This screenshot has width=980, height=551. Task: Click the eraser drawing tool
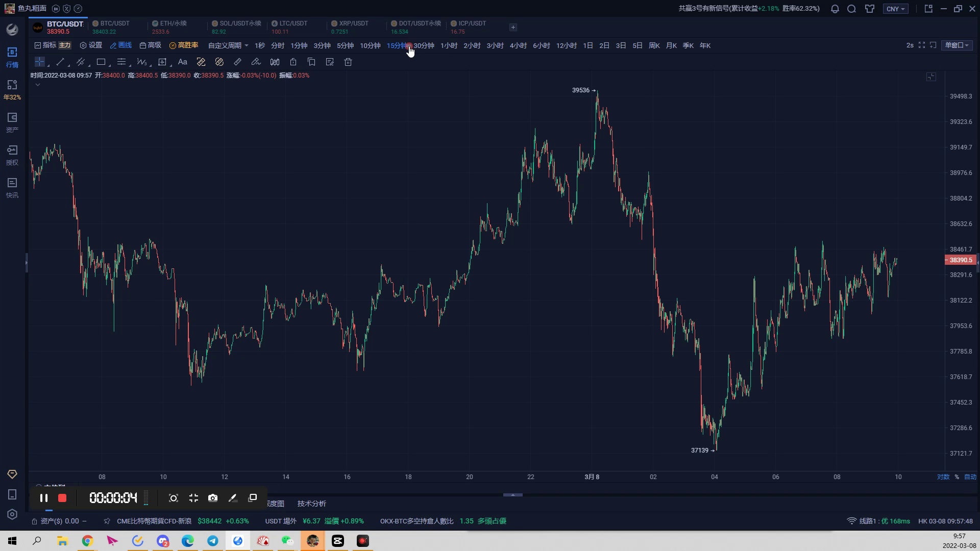256,62
